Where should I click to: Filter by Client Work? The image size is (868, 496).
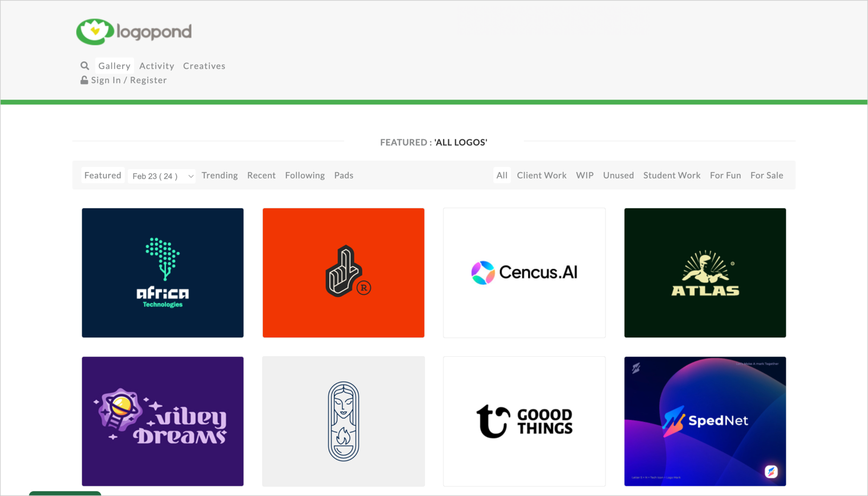(542, 175)
